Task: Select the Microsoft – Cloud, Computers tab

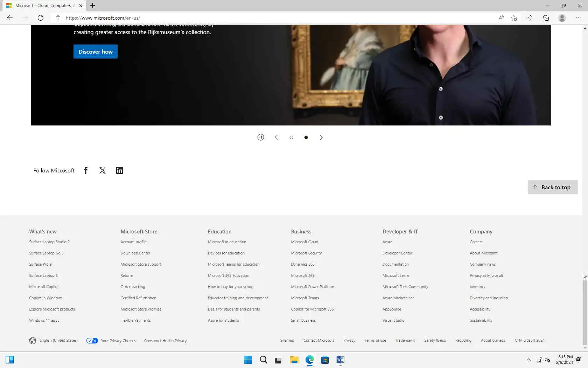Action: point(44,6)
